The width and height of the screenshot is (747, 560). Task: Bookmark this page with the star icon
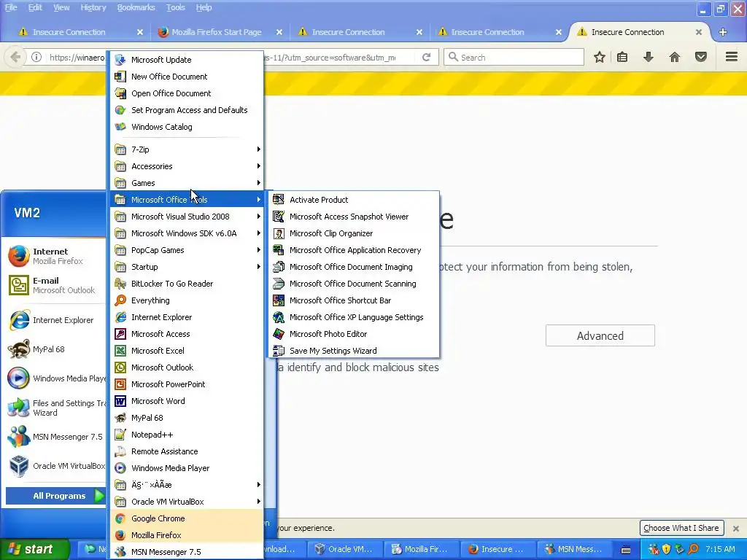(600, 57)
